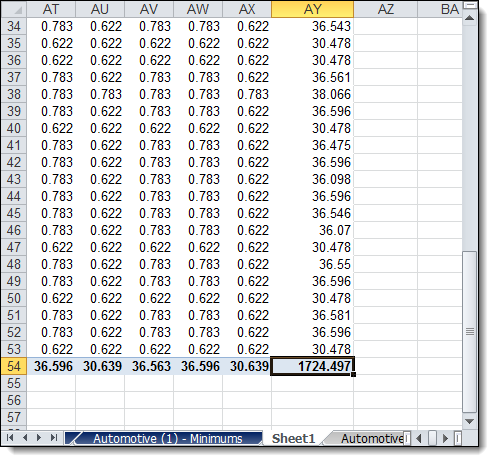494x462 pixels.
Task: Click previous sheet tab arrow
Action: click(x=25, y=438)
